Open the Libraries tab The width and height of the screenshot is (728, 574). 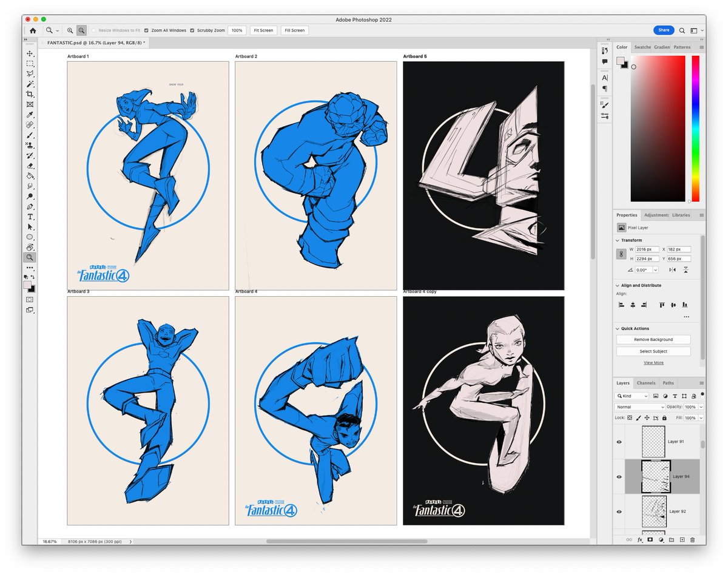pyautogui.click(x=681, y=215)
